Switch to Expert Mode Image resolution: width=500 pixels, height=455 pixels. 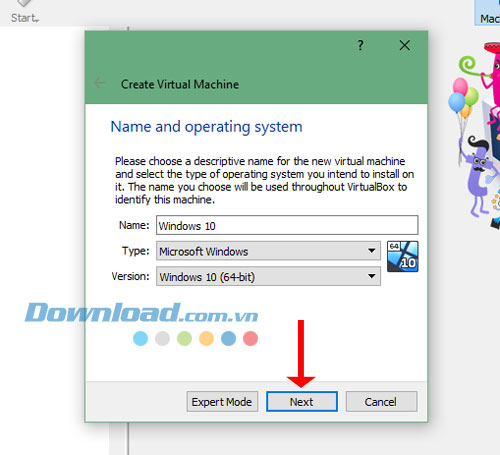click(222, 402)
